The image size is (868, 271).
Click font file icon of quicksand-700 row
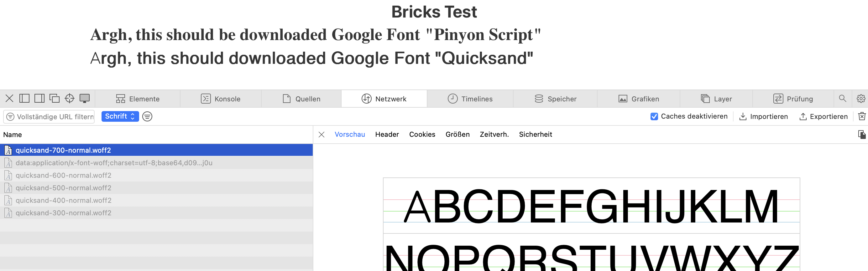(x=8, y=150)
